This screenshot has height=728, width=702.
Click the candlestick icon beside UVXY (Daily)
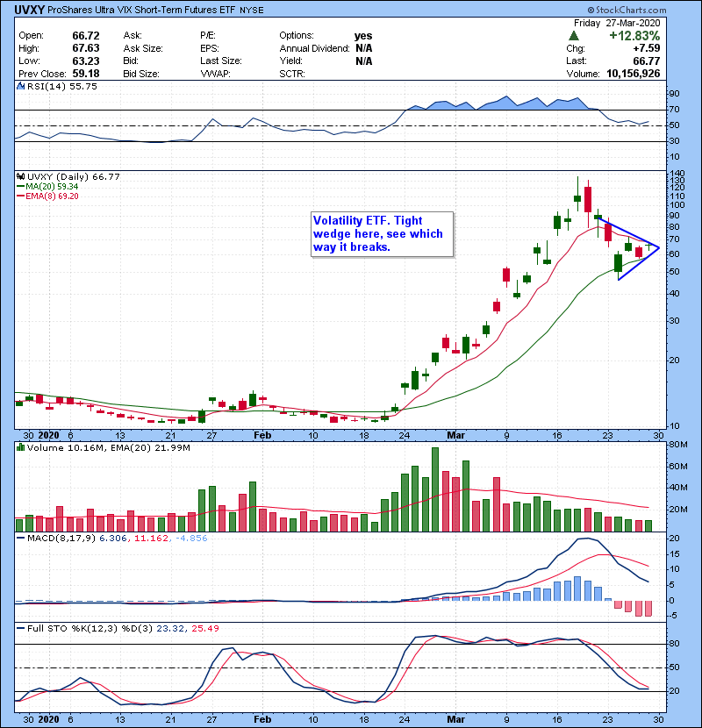point(20,176)
